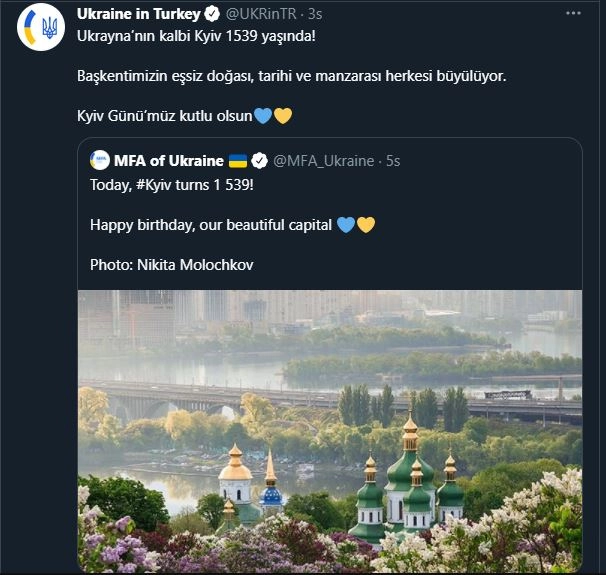Open the tweet's more options menu
Image resolution: width=606 pixels, height=575 pixels.
pyautogui.click(x=571, y=15)
